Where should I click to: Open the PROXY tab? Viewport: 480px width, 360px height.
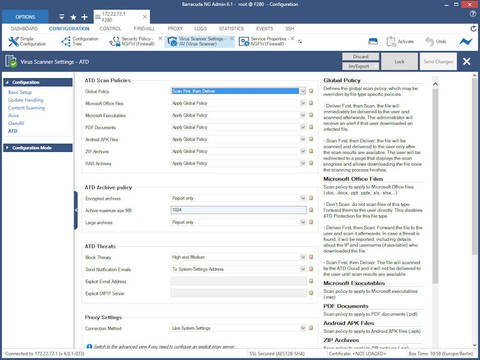pyautogui.click(x=175, y=29)
